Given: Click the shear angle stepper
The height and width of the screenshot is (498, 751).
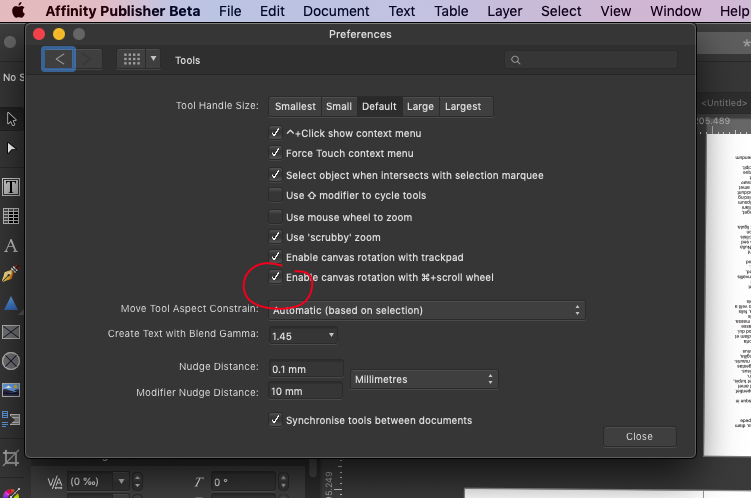Looking at the screenshot, I should tap(284, 481).
